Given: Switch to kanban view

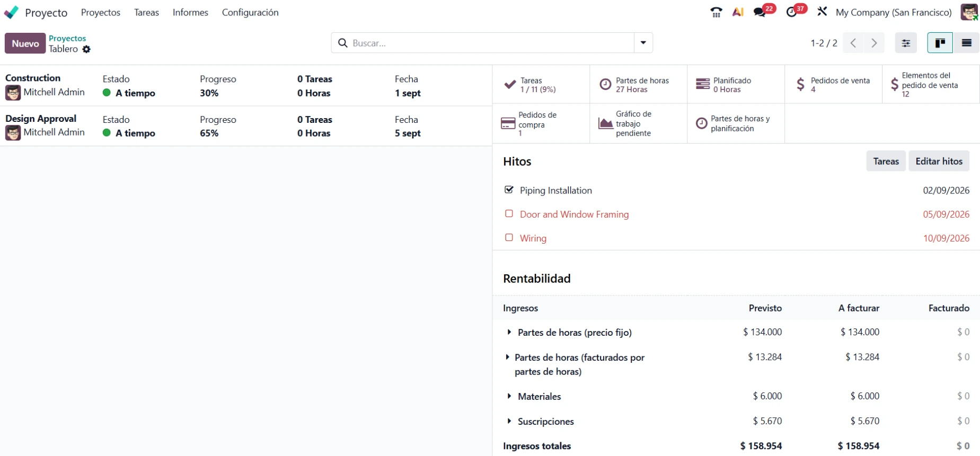Looking at the screenshot, I should click(x=940, y=43).
